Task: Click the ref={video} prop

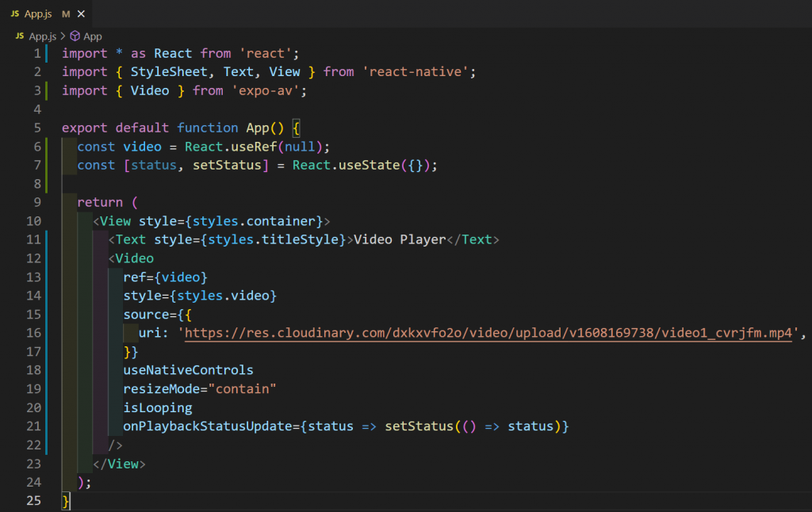Action: (165, 277)
